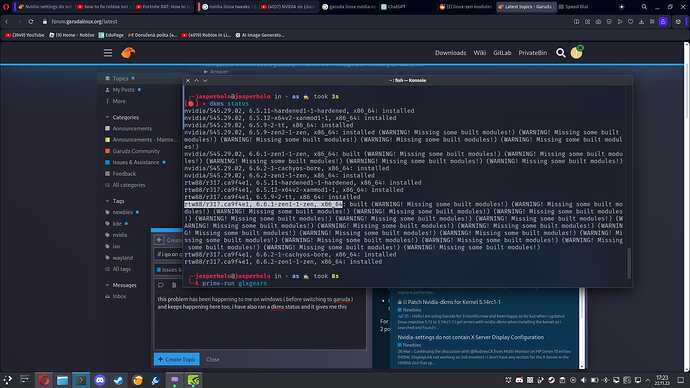Open Steam from the taskbar
The image size is (690, 388).
coord(118,380)
